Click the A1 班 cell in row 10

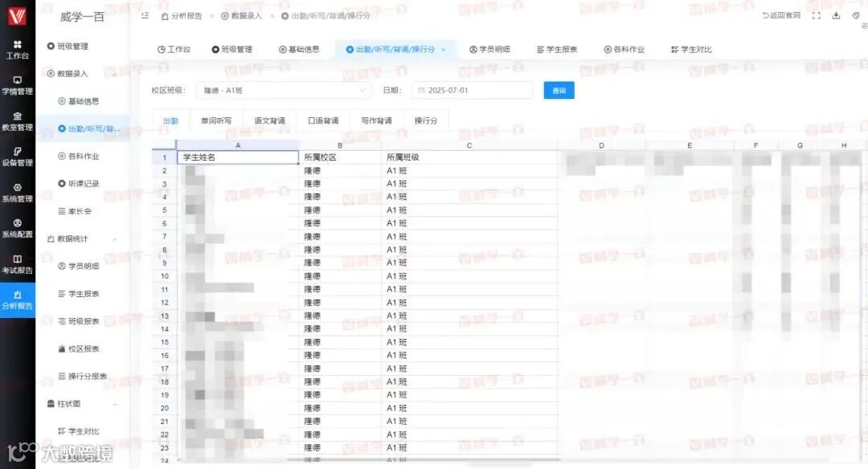(x=469, y=276)
